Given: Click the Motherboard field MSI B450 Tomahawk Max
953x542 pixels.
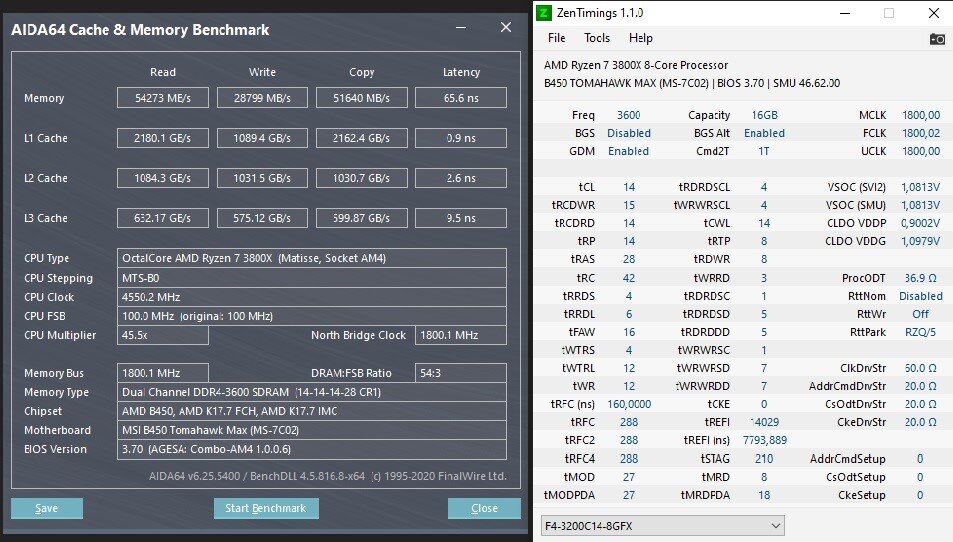Looking at the screenshot, I should (312, 430).
